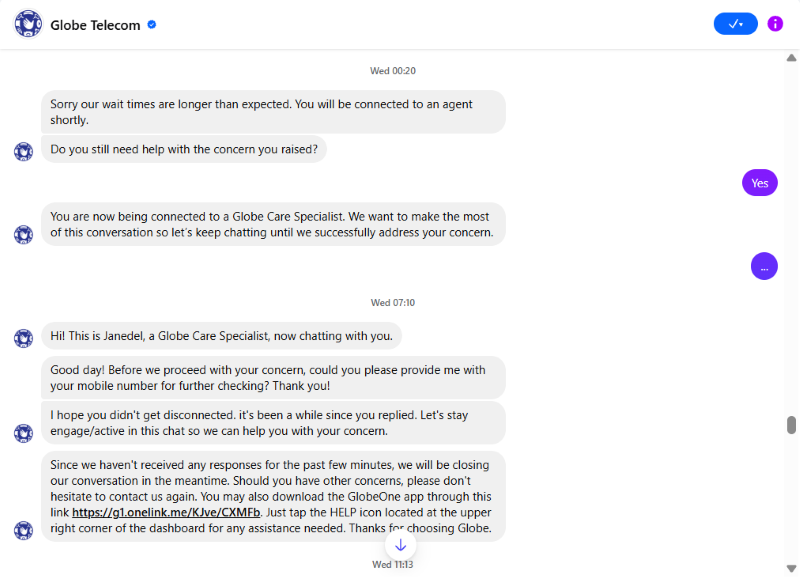800x583 pixels.
Task: Open Globe Telecom profile picture in header
Action: [28, 24]
